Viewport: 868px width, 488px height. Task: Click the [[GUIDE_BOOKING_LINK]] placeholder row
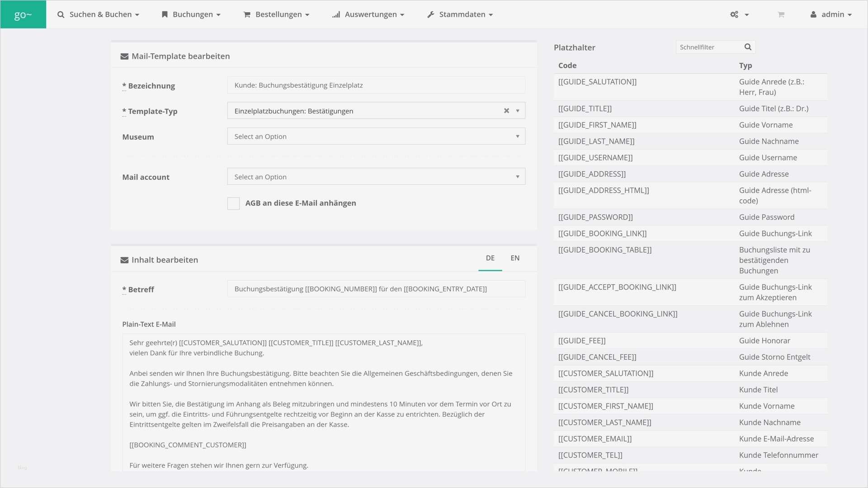coord(602,234)
